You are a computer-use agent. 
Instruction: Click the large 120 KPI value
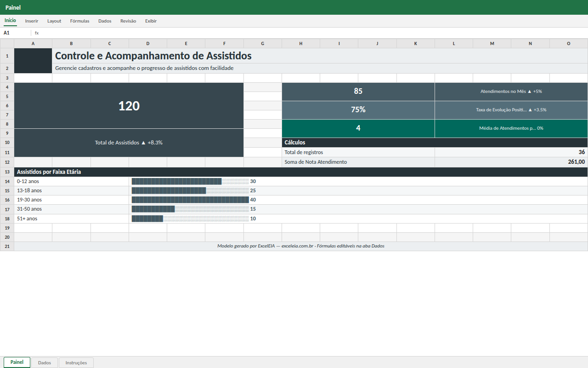[129, 106]
